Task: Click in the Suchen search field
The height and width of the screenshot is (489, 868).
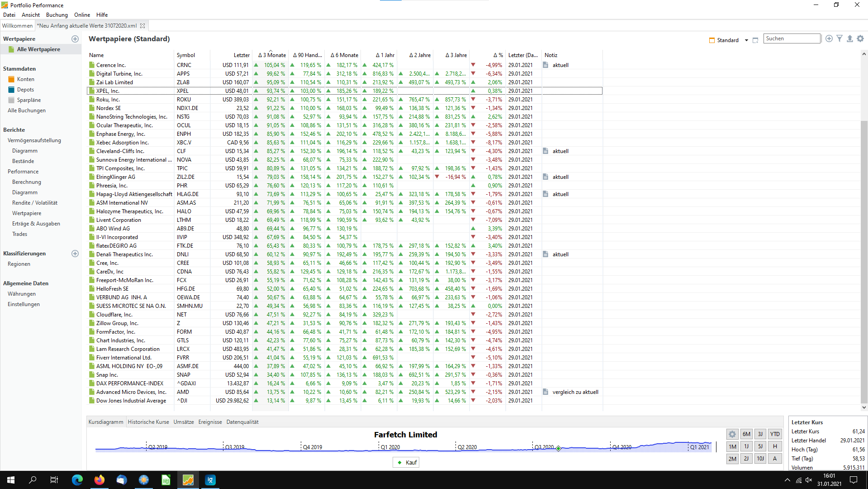Action: 792,38
